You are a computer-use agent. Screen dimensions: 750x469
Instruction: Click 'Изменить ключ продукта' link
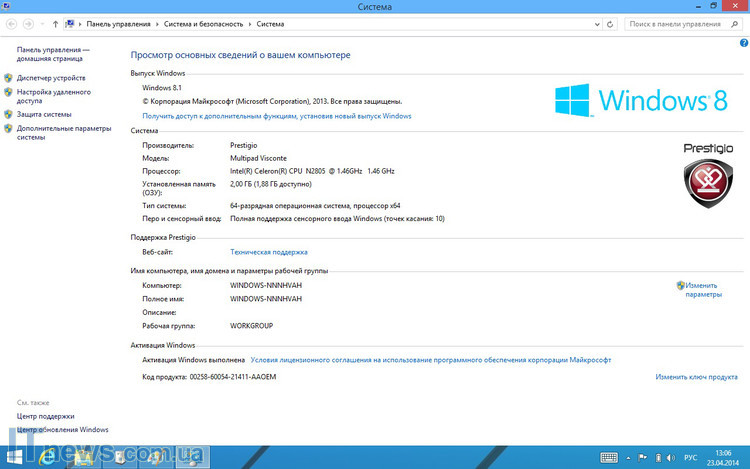pyautogui.click(x=696, y=377)
